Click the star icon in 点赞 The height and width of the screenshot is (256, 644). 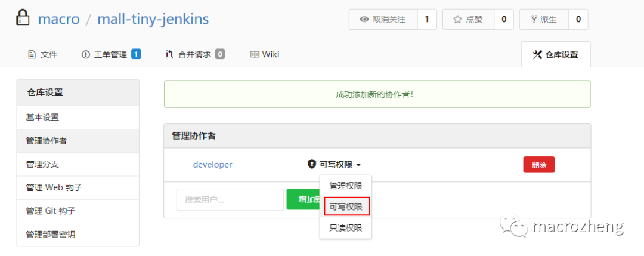point(457,19)
